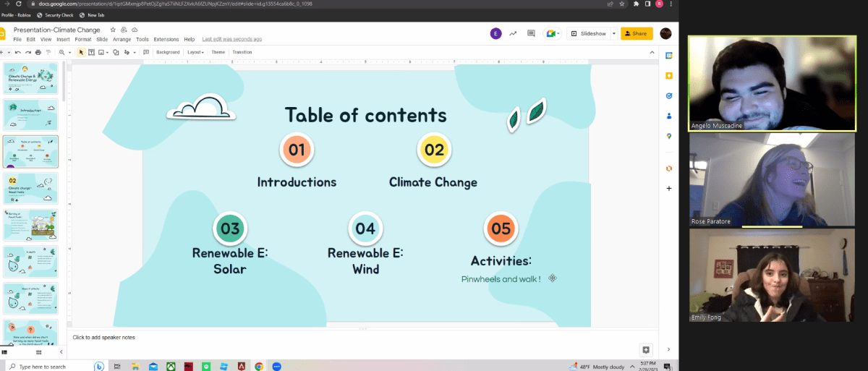Open comment history icon near Slideshow
Screen dimensions: 868x371
coord(531,33)
